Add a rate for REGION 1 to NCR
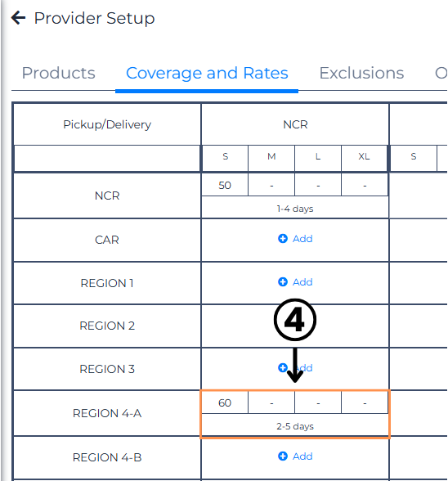The height and width of the screenshot is (481, 448). 295,282
